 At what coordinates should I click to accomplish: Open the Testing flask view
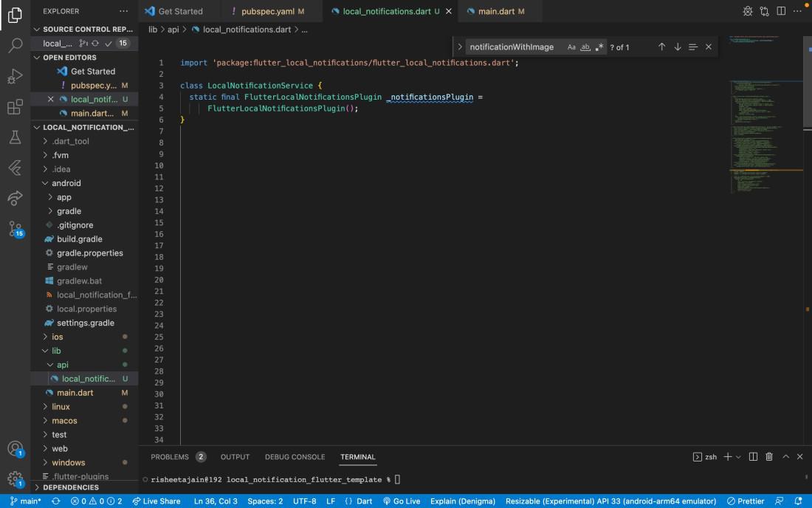point(15,138)
